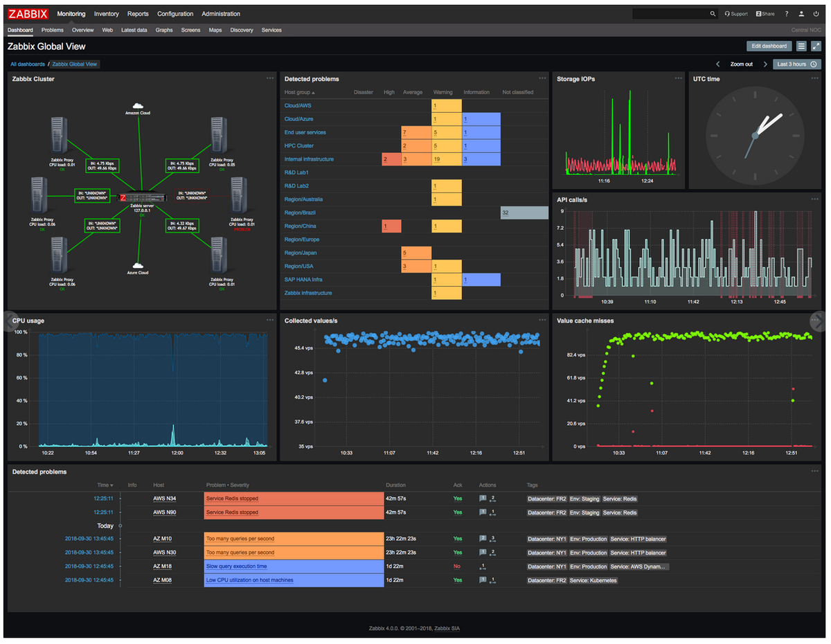Viewport: 831px width, 644px height.
Task: Open the Internal infrastructure host group link
Action: [309, 159]
